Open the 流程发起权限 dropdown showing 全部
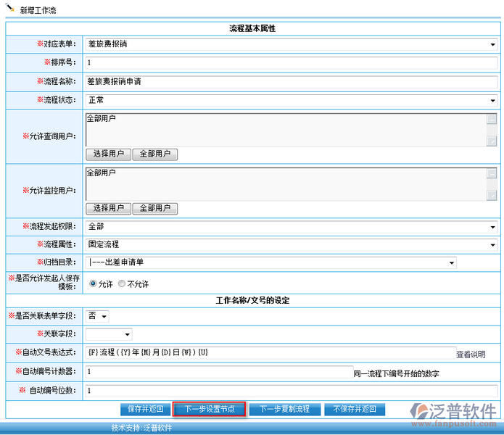Viewport: 504px width, 435px height. point(292,227)
